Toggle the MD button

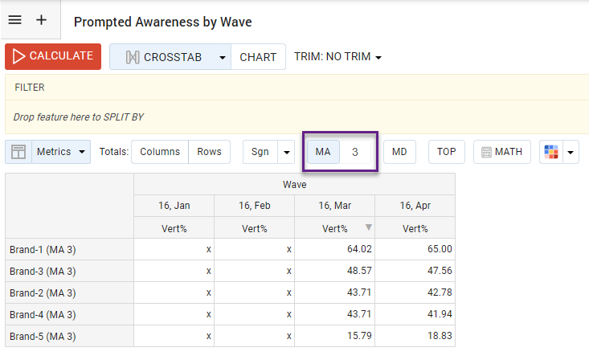pyautogui.click(x=399, y=152)
